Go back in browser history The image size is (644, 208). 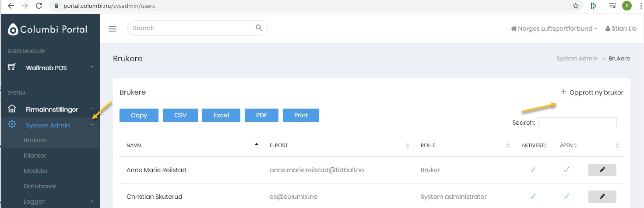pyautogui.click(x=11, y=6)
